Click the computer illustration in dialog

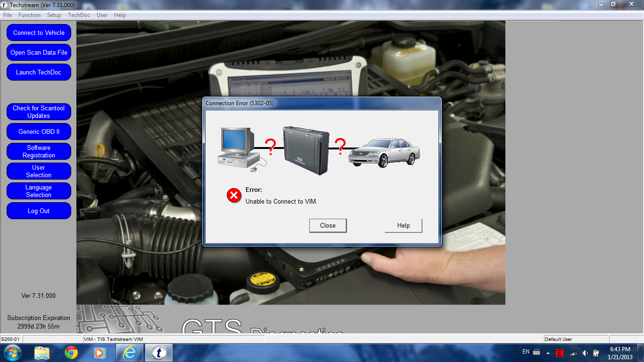click(x=241, y=149)
